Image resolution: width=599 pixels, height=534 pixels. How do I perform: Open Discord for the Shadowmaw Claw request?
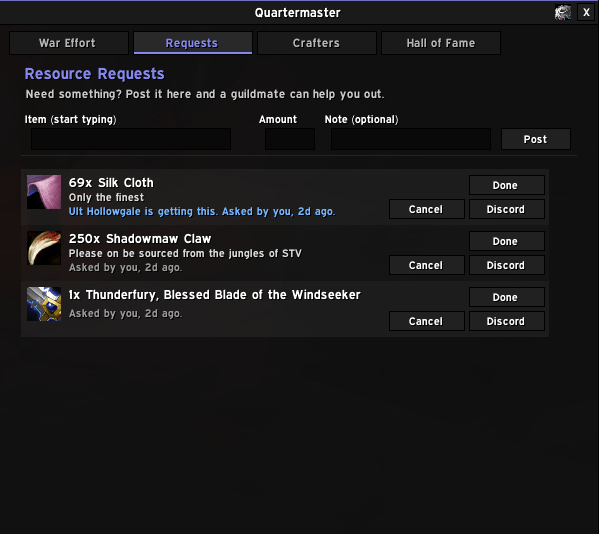point(507,265)
